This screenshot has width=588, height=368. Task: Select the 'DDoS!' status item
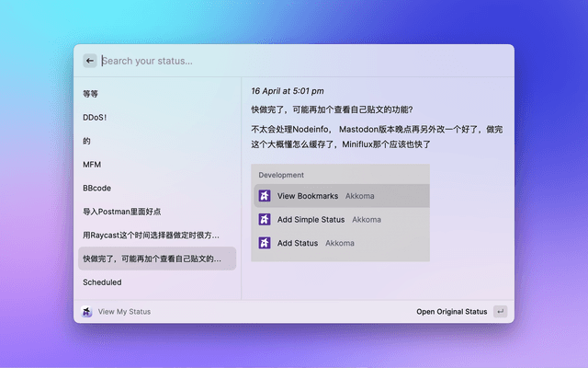(x=95, y=117)
